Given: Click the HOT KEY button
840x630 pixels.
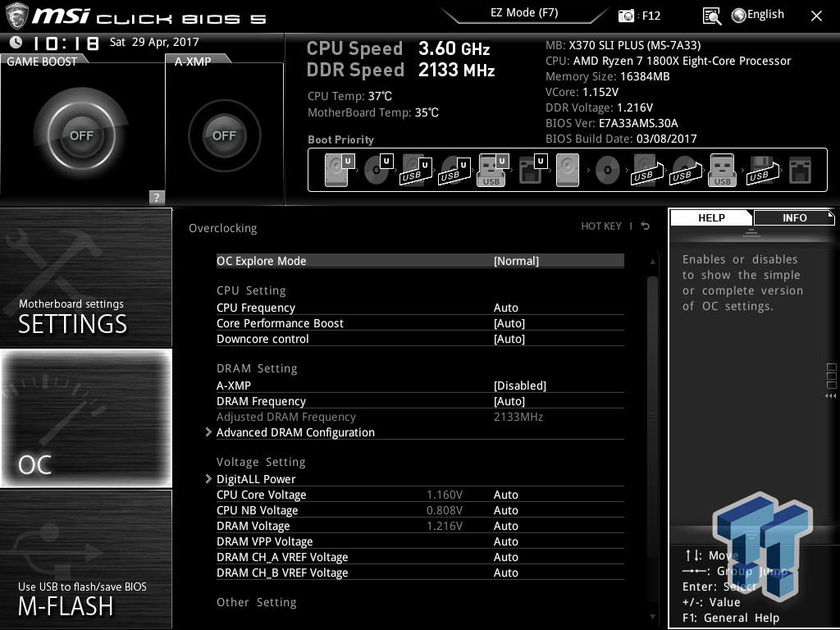Looking at the screenshot, I should 601,226.
